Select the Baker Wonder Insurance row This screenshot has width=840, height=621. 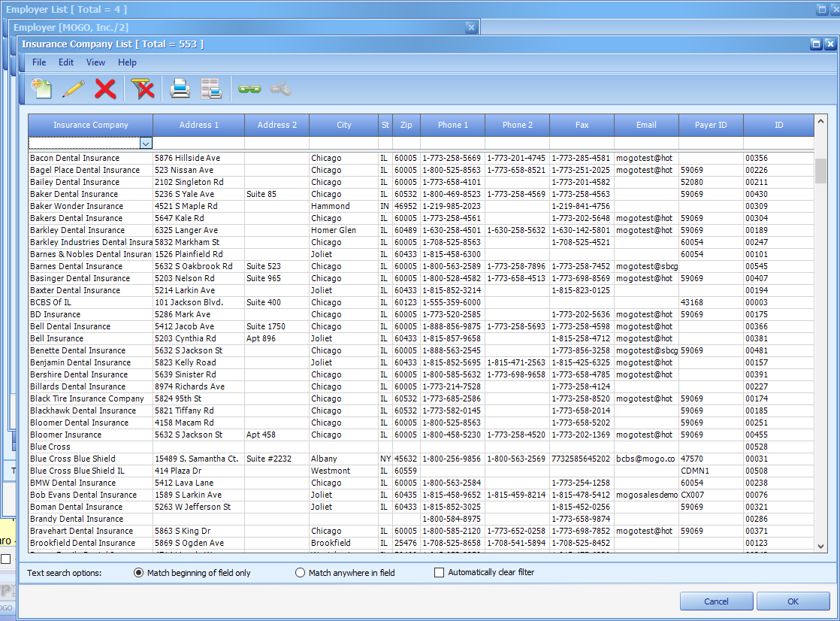[x=421, y=207]
